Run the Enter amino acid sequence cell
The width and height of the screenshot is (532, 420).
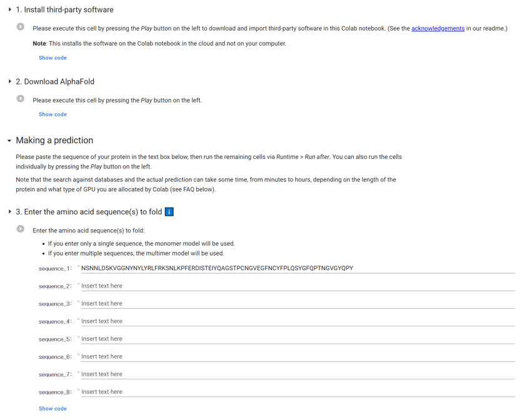(x=21, y=229)
